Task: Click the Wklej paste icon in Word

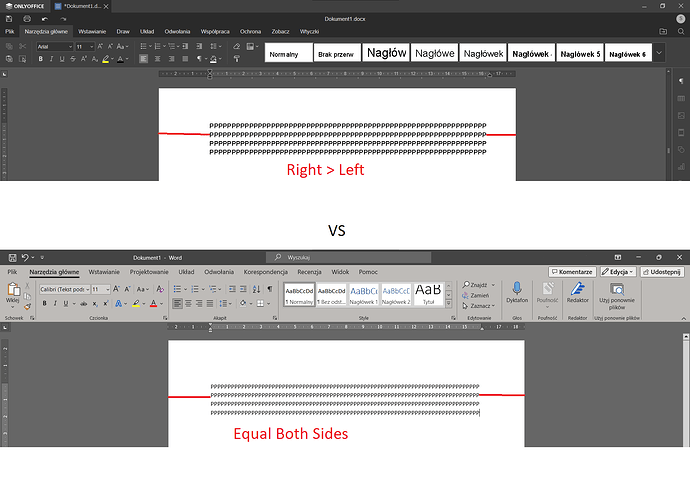Action: [13, 289]
